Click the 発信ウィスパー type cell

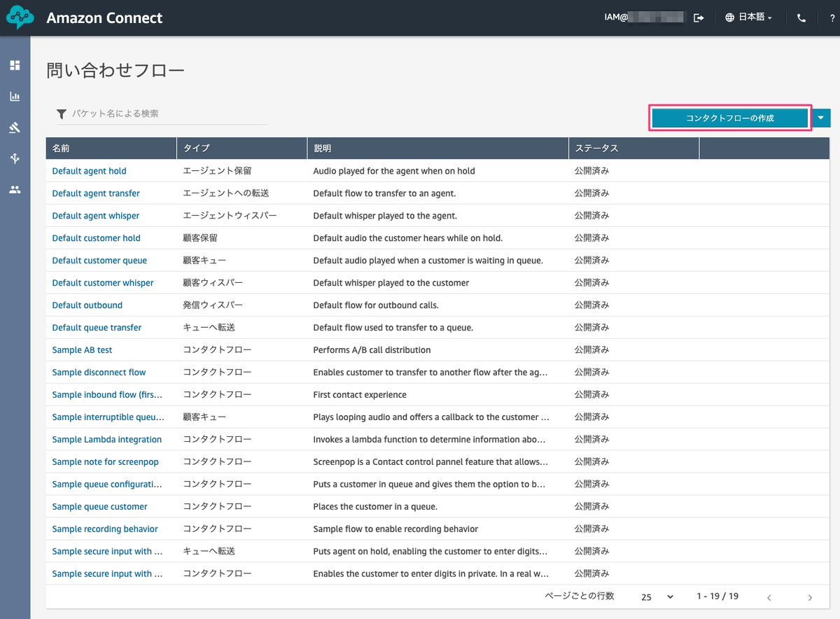pyautogui.click(x=213, y=305)
